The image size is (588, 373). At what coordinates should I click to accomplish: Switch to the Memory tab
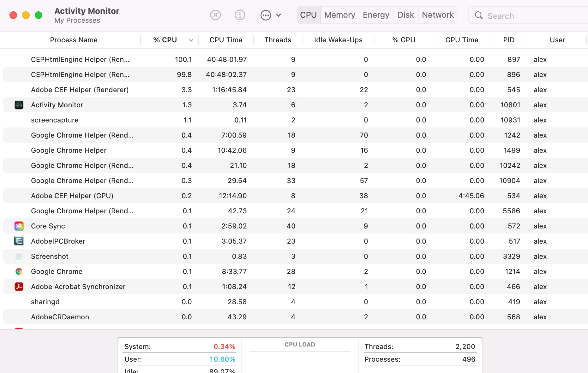coord(340,15)
